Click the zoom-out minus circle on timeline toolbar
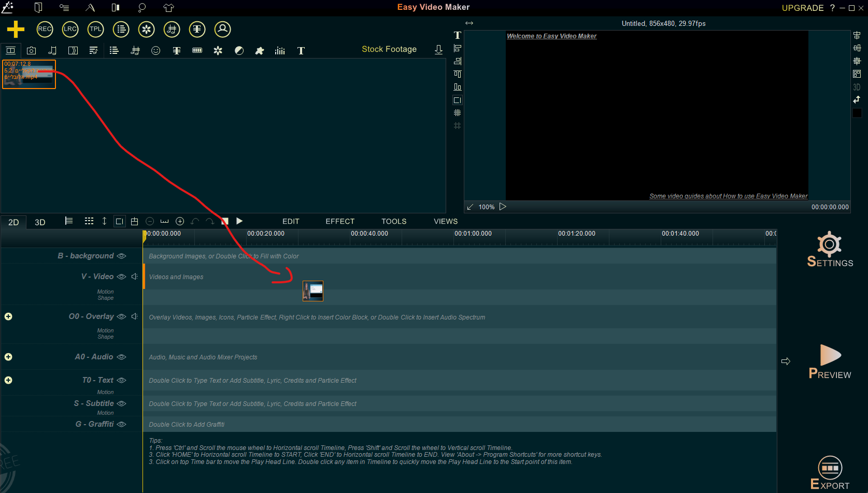Viewport: 868px width, 493px height. point(150,221)
